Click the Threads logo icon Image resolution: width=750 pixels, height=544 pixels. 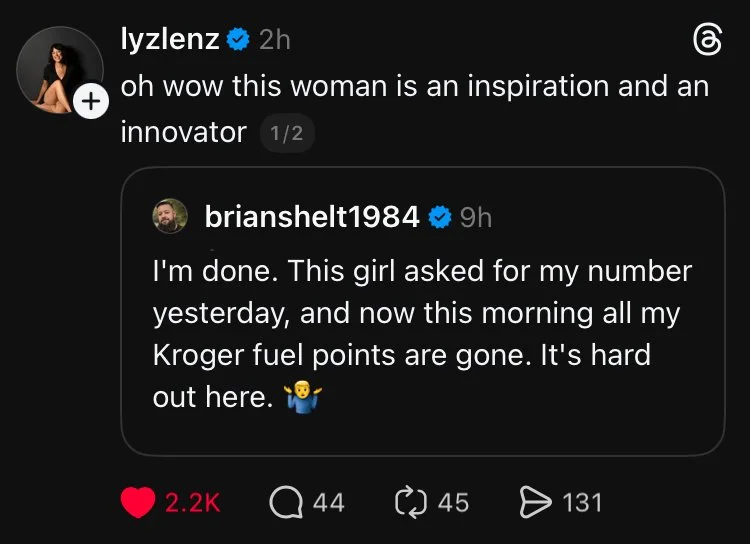(x=707, y=41)
